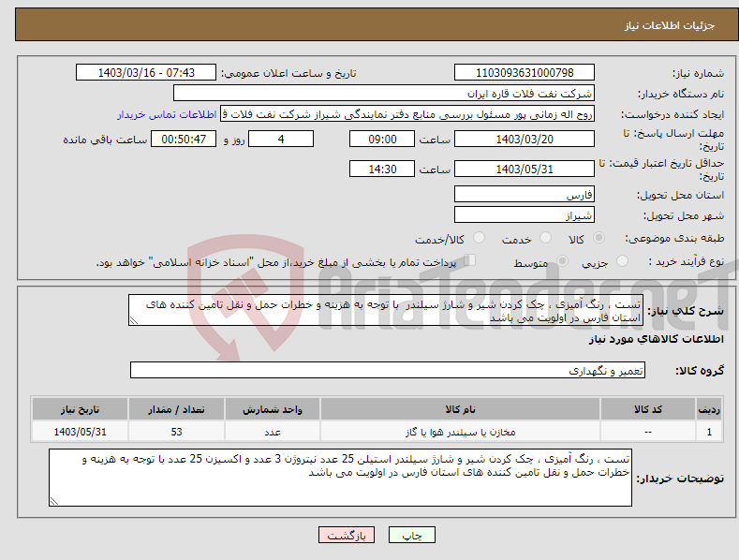Click resize handle of the شرح کلی نیاز textarea
Image resolution: width=739 pixels, height=560 pixels.
click(134, 320)
